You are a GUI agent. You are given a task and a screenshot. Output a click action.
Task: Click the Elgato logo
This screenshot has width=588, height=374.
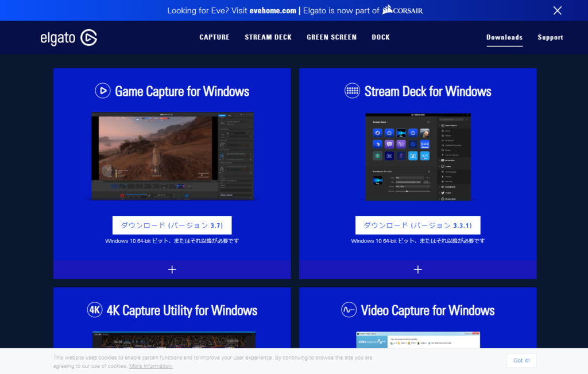pos(69,37)
